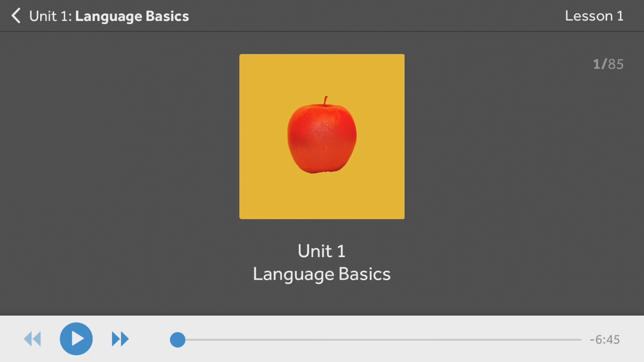Click midway along the progress track
Viewport: 644px width, 362px height.
click(379, 338)
